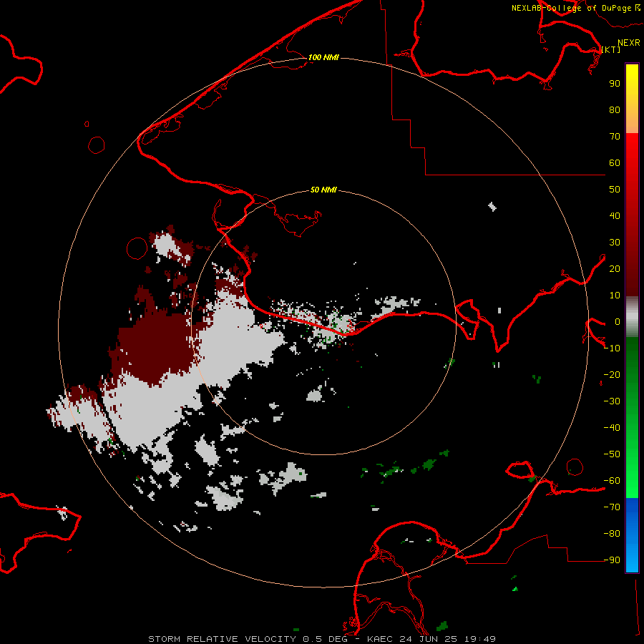The height and width of the screenshot is (644, 644).
Task: Click the 60 value on velocity scale
Action: pyautogui.click(x=615, y=162)
